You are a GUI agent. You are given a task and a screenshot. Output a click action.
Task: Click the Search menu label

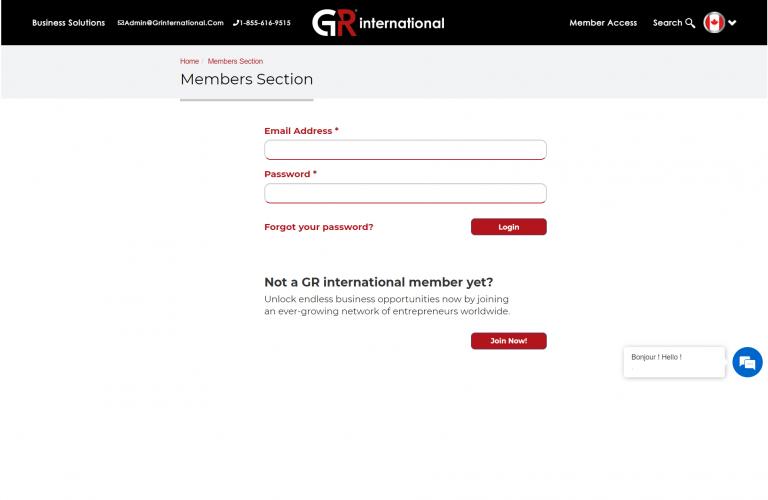(x=667, y=23)
